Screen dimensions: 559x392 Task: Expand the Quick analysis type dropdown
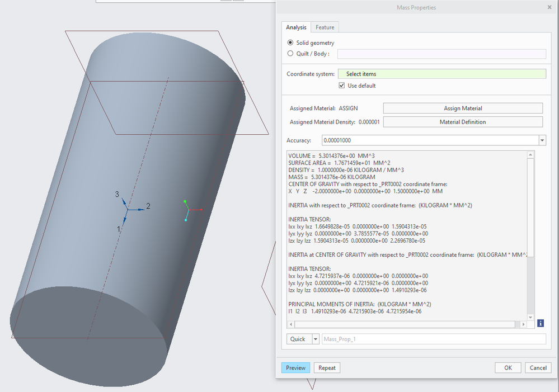click(316, 339)
